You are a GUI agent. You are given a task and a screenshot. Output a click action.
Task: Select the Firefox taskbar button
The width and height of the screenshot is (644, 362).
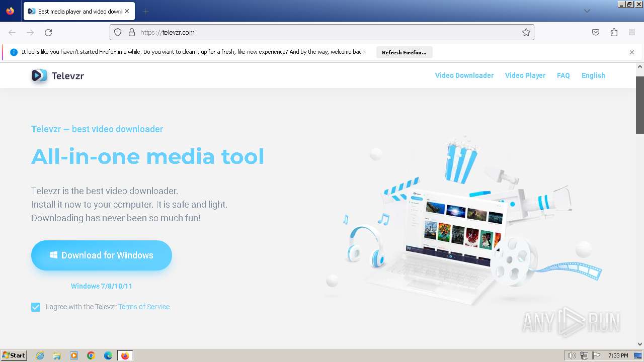125,355
